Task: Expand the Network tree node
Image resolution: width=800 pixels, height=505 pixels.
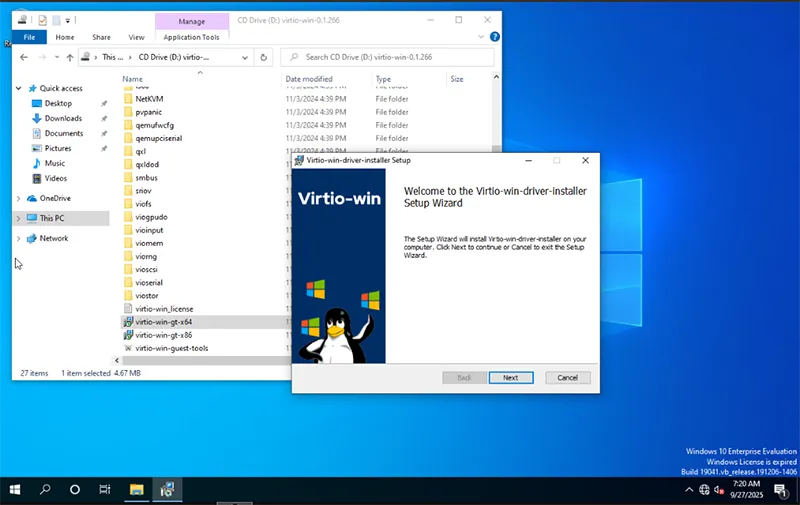Action: coord(19,238)
